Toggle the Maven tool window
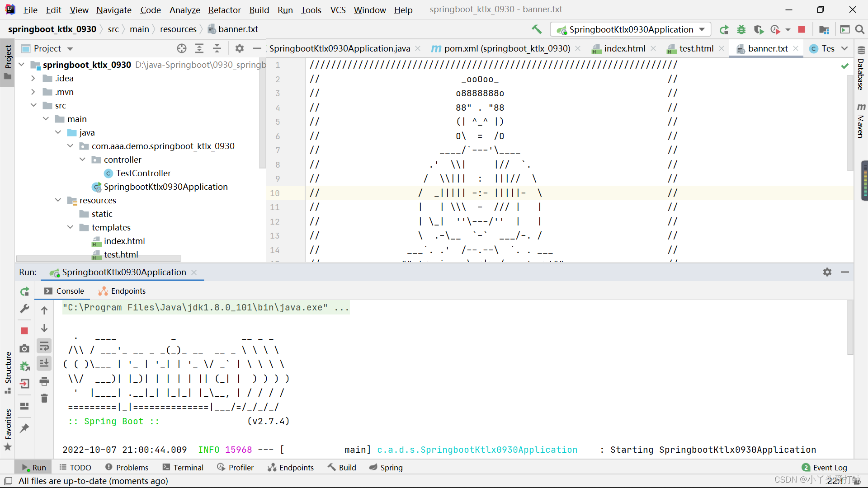The image size is (868, 488). tap(861, 120)
